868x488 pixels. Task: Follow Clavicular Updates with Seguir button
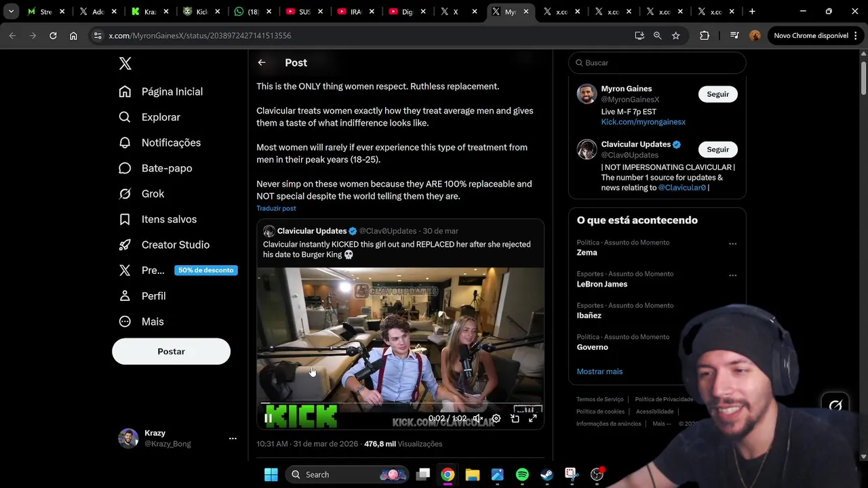tap(717, 149)
